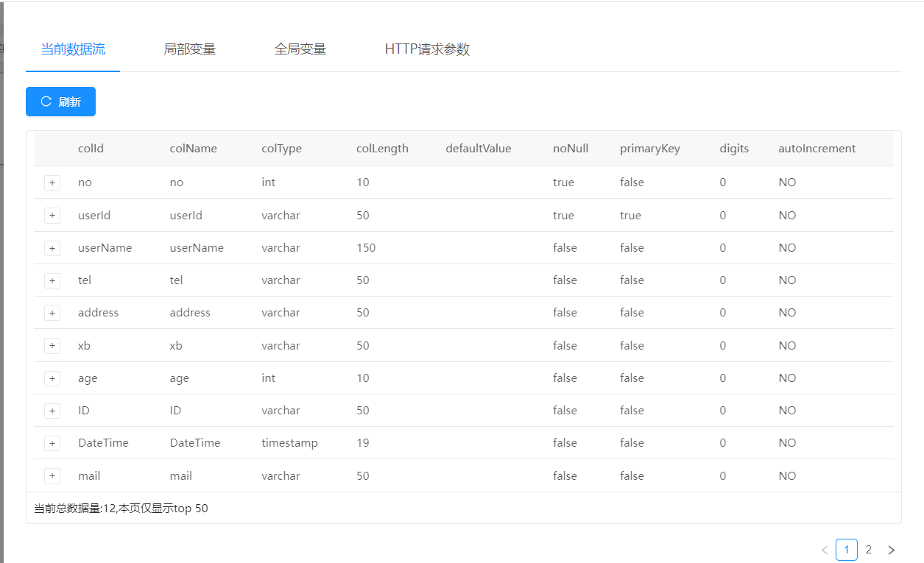Expand the userName row

tap(52, 248)
